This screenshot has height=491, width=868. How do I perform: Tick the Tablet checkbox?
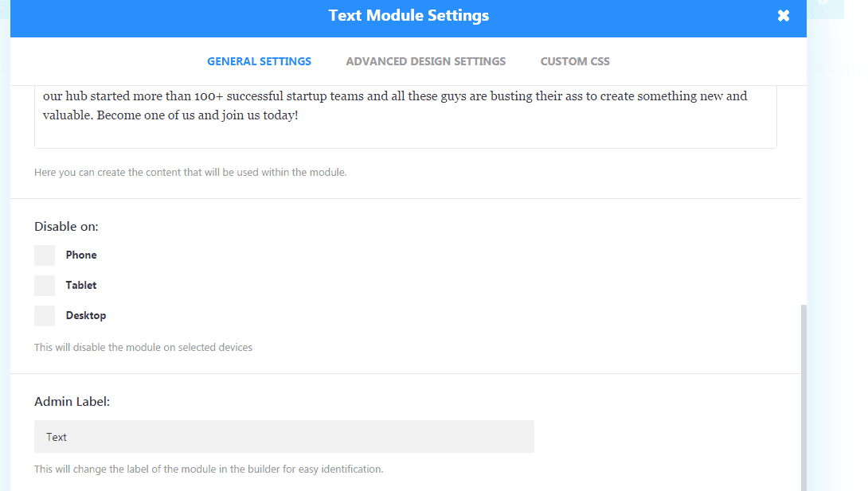[45, 286]
